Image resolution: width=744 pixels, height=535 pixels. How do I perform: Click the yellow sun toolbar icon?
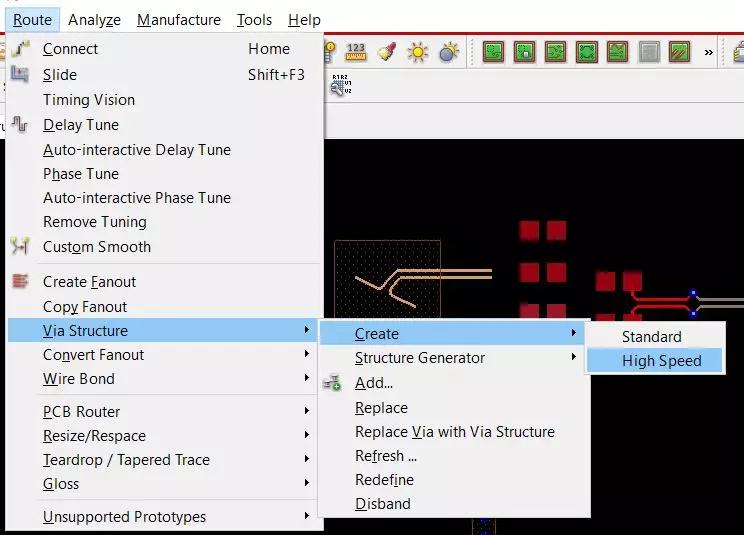coord(417,52)
